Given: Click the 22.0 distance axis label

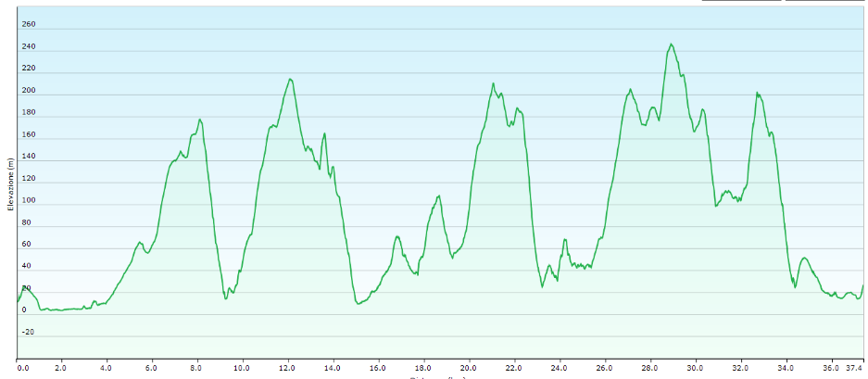Looking at the screenshot, I should (514, 367).
